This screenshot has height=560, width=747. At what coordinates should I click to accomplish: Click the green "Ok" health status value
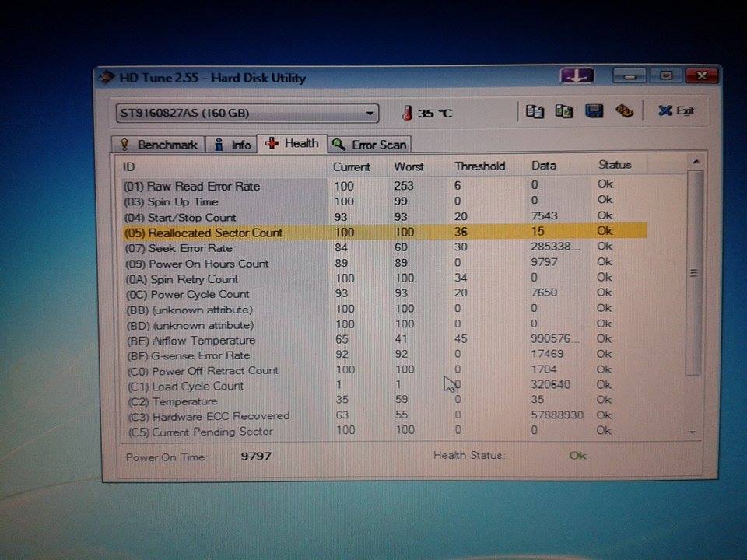tap(578, 456)
